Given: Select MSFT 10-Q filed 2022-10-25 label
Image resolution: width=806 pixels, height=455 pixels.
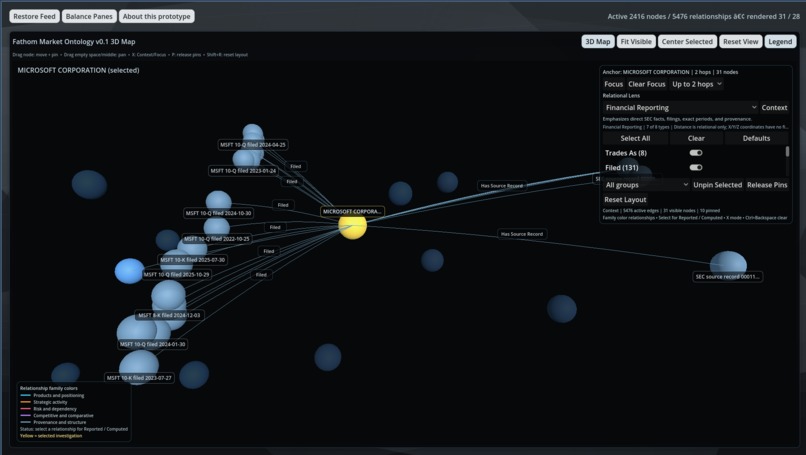Looking at the screenshot, I should pos(216,239).
